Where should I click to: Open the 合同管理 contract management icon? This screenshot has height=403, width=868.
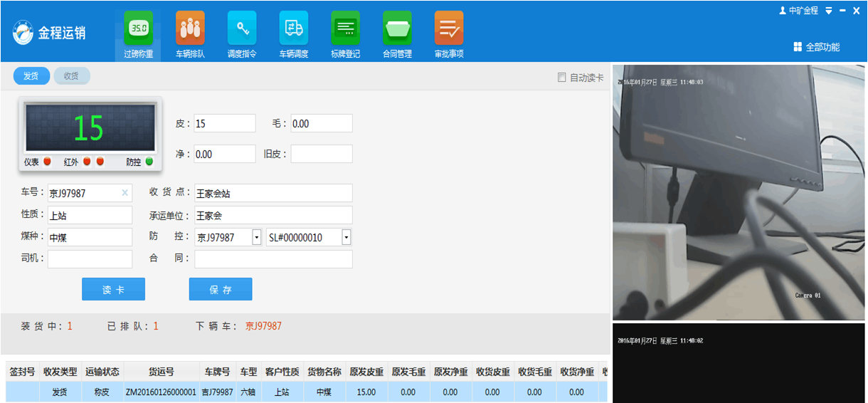click(x=397, y=29)
